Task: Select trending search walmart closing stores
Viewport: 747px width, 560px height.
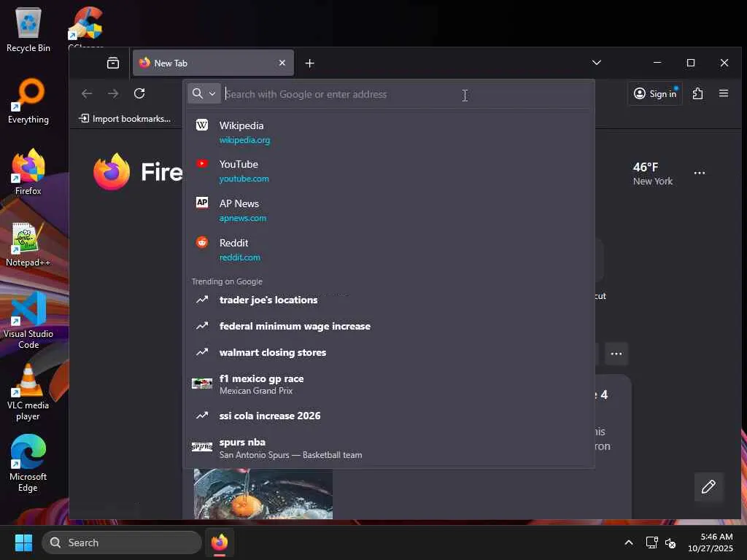Action: click(389, 352)
